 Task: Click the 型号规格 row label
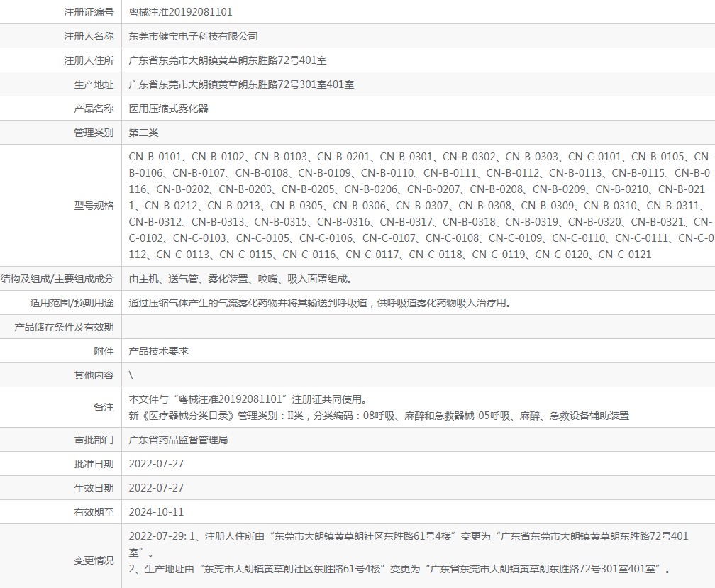point(94,206)
